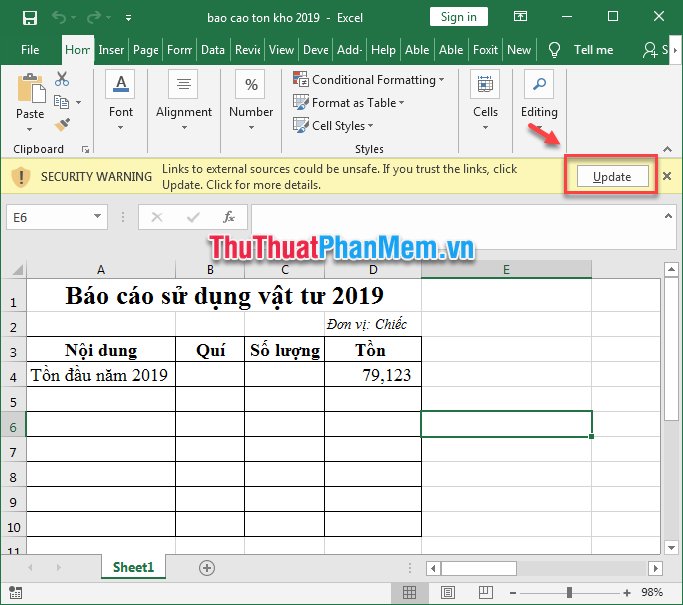Viewport: 683px width, 605px height.
Task: Click the Insert Function fx icon
Action: point(229,216)
